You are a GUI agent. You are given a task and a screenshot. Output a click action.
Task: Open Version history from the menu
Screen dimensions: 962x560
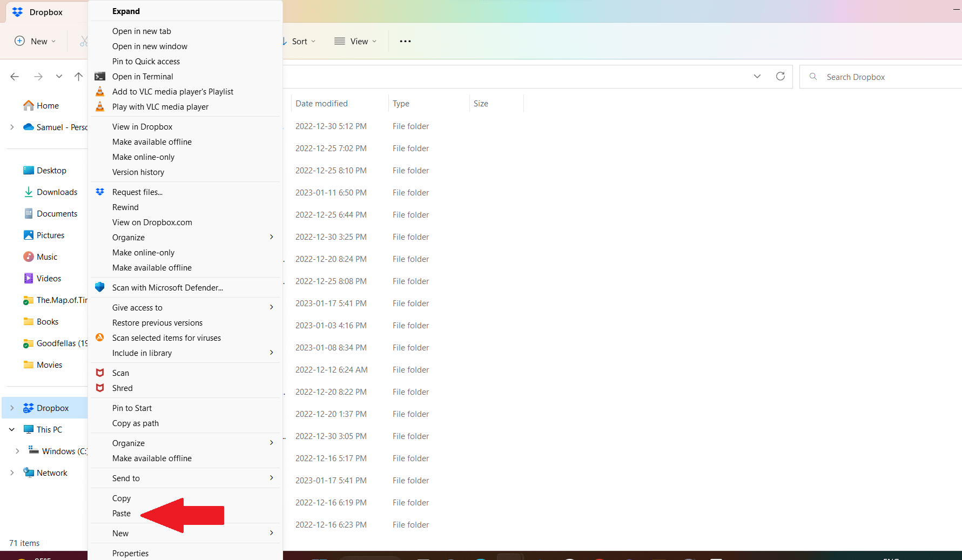138,172
